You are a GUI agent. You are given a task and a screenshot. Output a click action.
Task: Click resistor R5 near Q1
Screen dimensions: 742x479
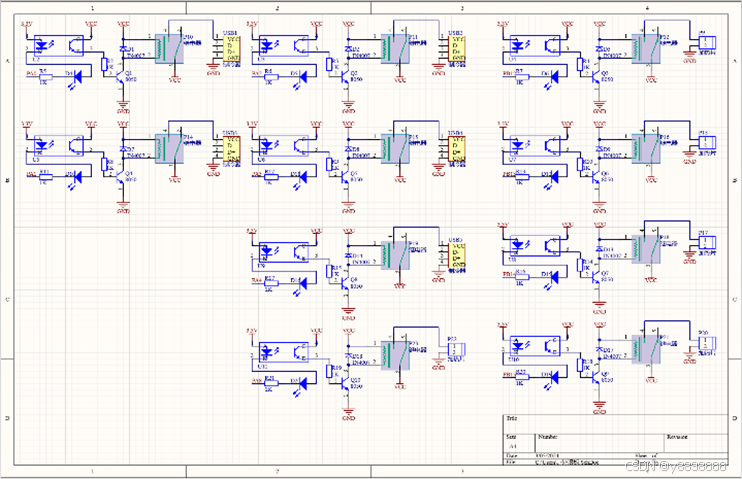[x=45, y=76]
